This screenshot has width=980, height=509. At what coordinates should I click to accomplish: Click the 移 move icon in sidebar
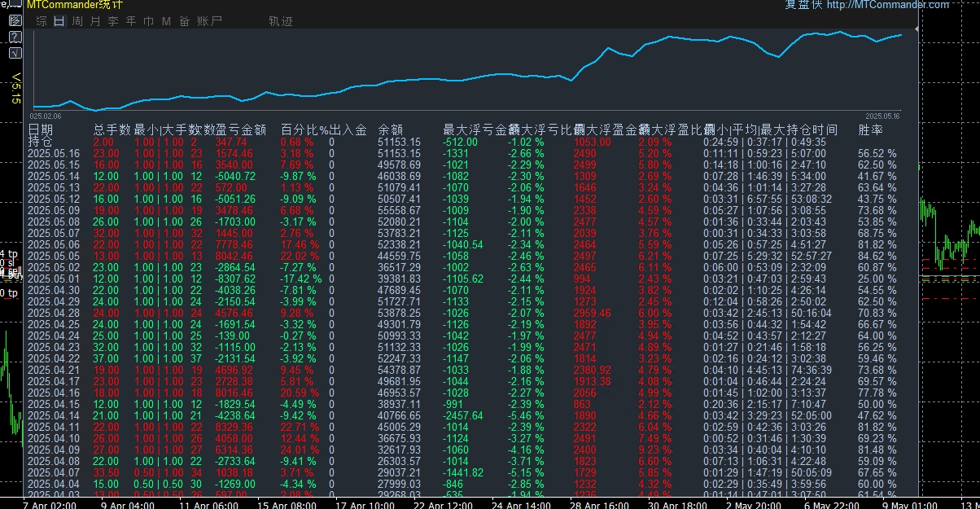(x=15, y=20)
